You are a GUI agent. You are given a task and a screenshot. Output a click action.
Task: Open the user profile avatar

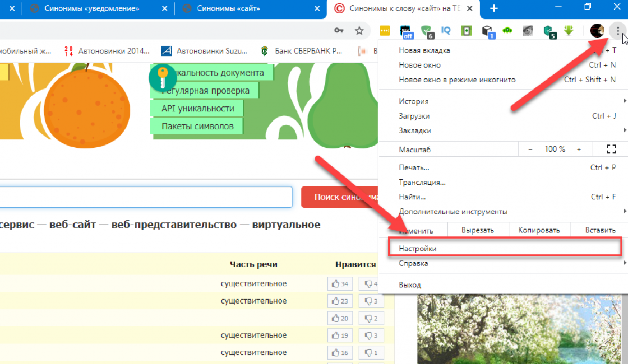[x=597, y=31]
